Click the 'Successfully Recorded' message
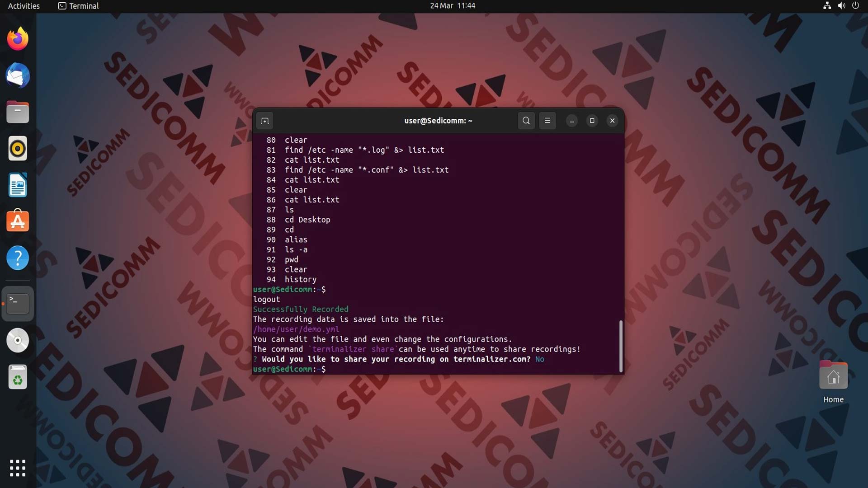The image size is (868, 488). 301,310
